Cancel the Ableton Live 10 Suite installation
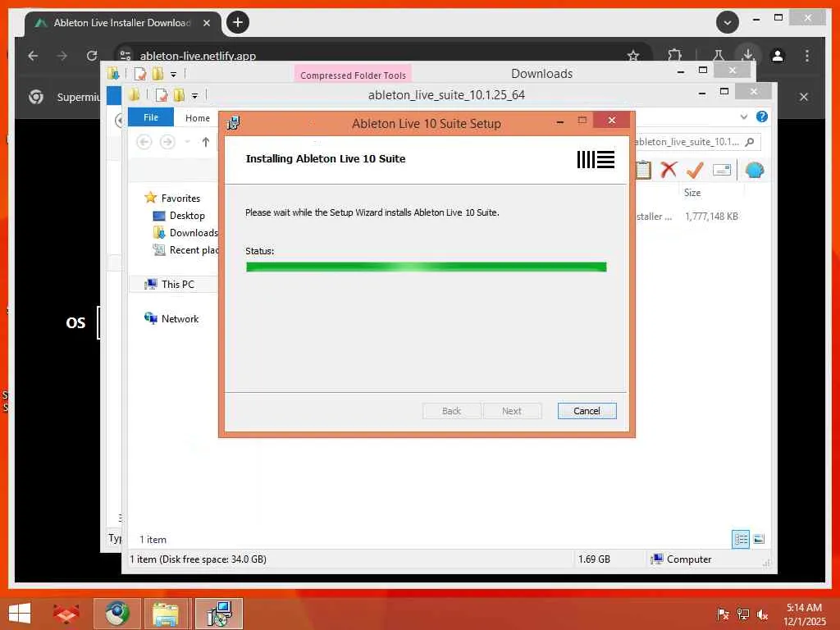 [587, 411]
